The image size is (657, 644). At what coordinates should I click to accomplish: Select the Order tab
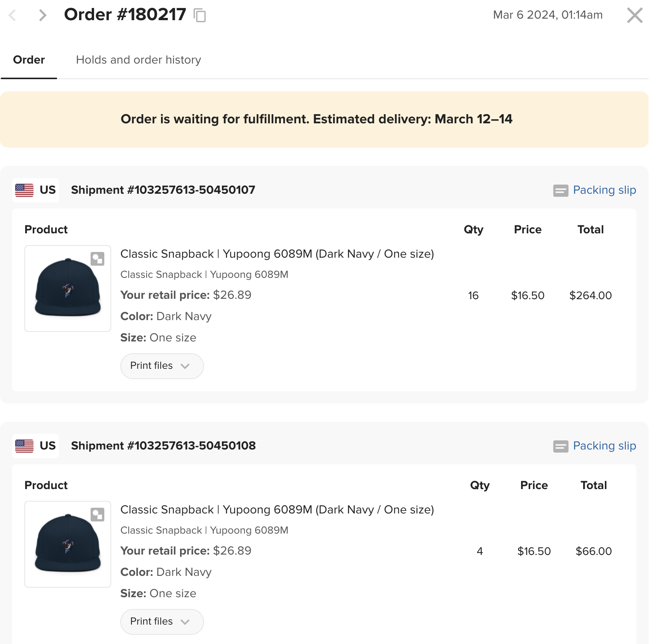click(x=29, y=60)
